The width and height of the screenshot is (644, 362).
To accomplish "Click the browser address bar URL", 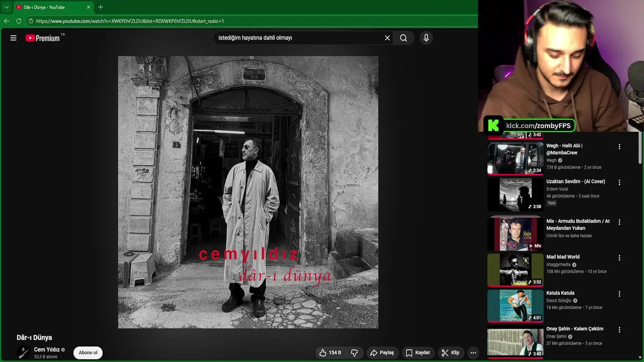I will (130, 21).
